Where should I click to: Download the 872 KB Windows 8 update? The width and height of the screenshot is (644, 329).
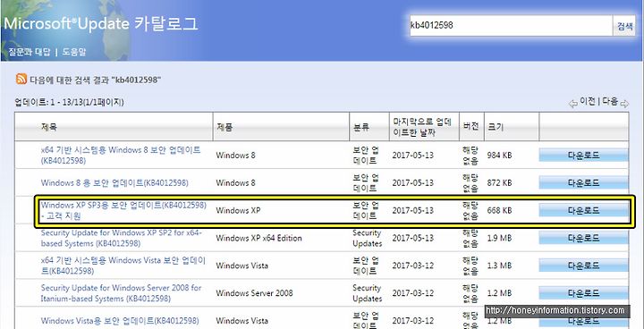[583, 182]
